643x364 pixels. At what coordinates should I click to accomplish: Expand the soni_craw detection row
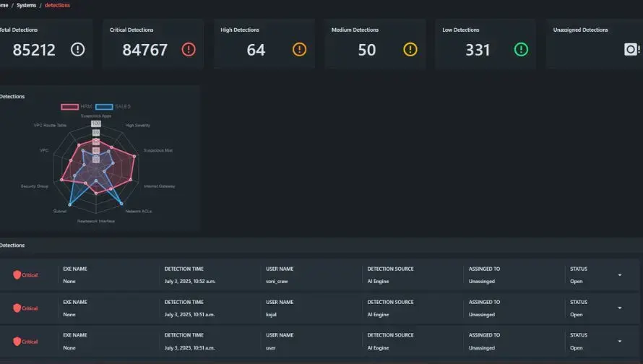click(x=620, y=275)
